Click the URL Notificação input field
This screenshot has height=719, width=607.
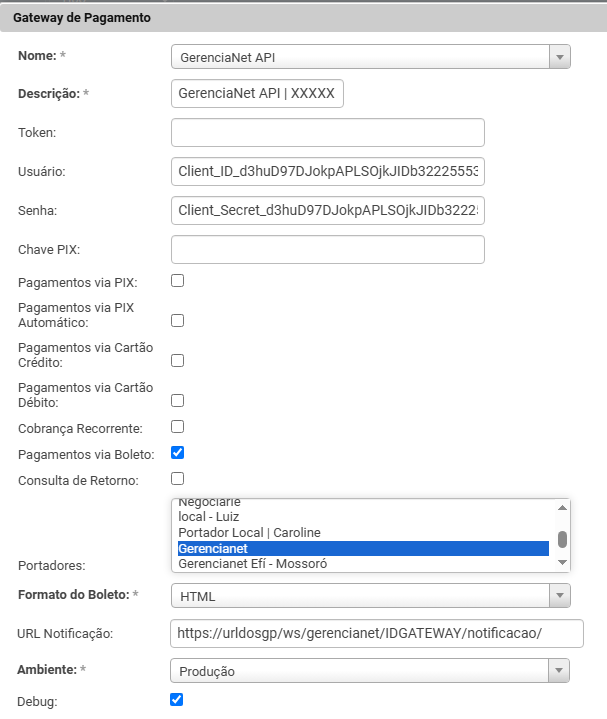click(x=377, y=633)
